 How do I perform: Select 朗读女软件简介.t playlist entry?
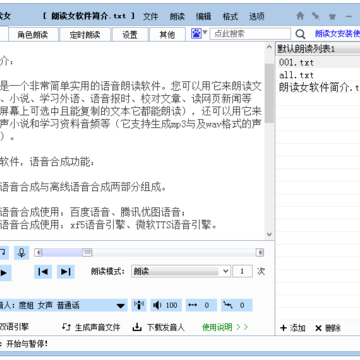point(318,88)
